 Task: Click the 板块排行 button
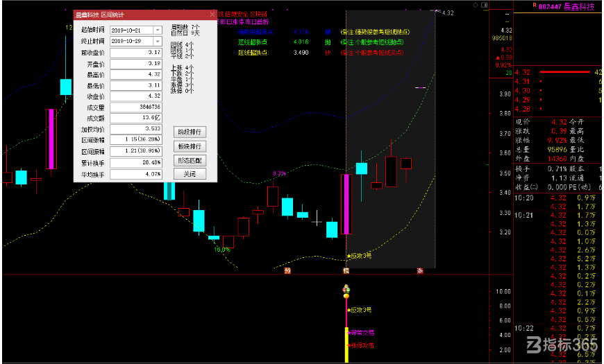pos(190,146)
